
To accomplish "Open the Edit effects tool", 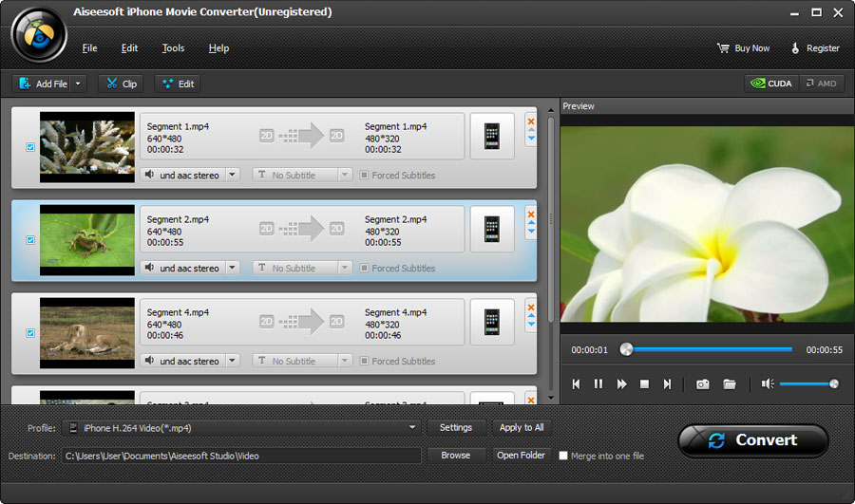I will (x=178, y=84).
